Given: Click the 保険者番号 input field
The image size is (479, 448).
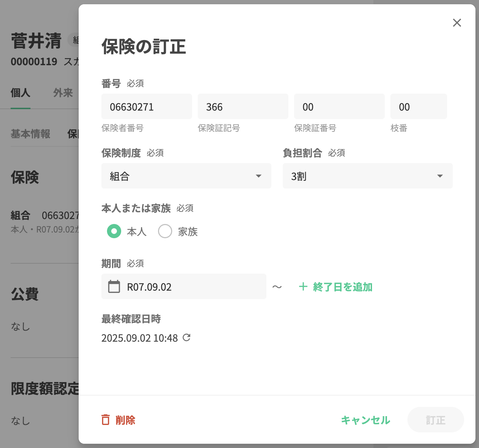Looking at the screenshot, I should coord(147,107).
